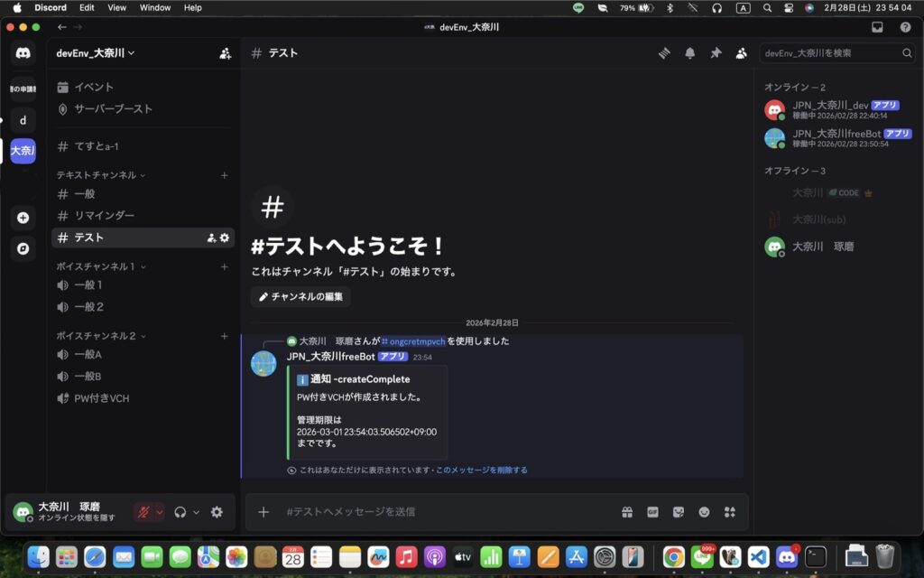This screenshot has width=924, height=578.
Task: Click the message input field for #テスト
Action: coord(442,512)
